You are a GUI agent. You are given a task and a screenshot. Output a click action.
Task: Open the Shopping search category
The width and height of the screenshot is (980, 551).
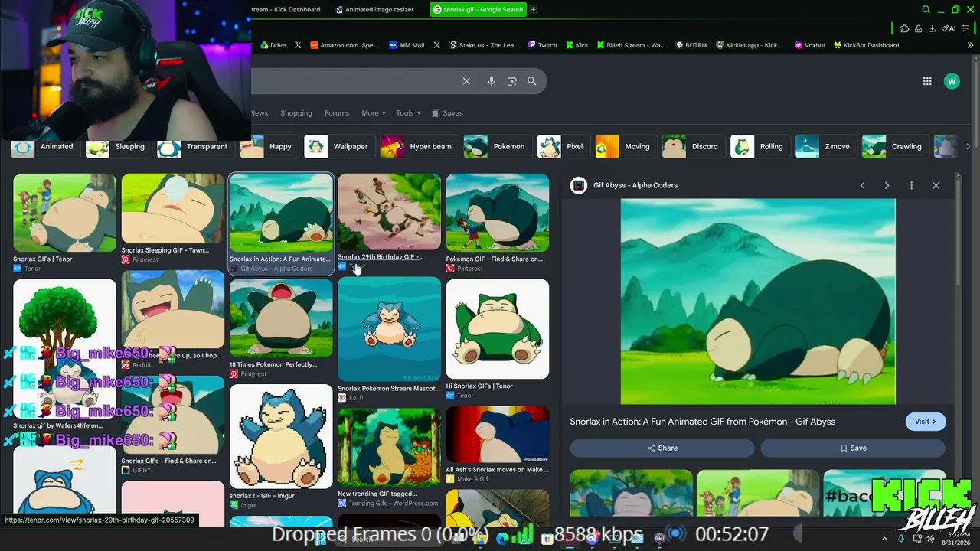coord(296,113)
